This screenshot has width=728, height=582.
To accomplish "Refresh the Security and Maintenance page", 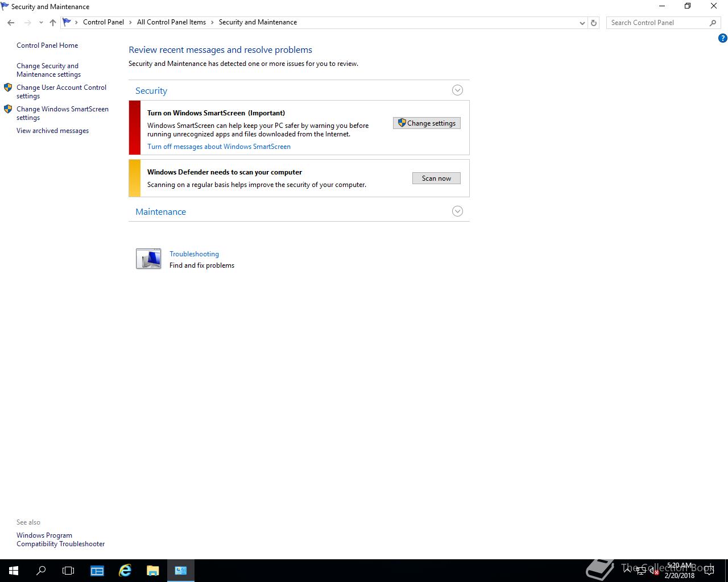I will (x=594, y=23).
